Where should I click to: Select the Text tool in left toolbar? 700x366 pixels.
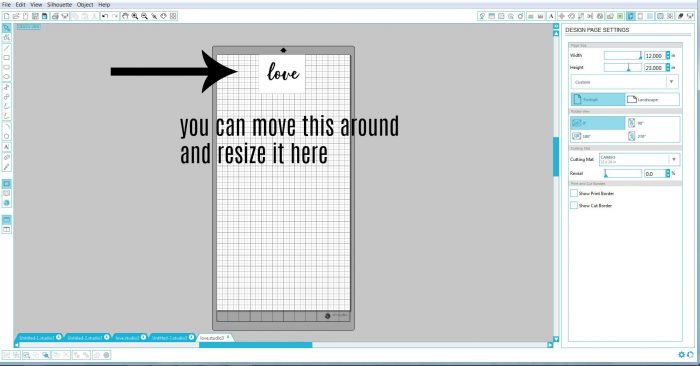[6, 147]
